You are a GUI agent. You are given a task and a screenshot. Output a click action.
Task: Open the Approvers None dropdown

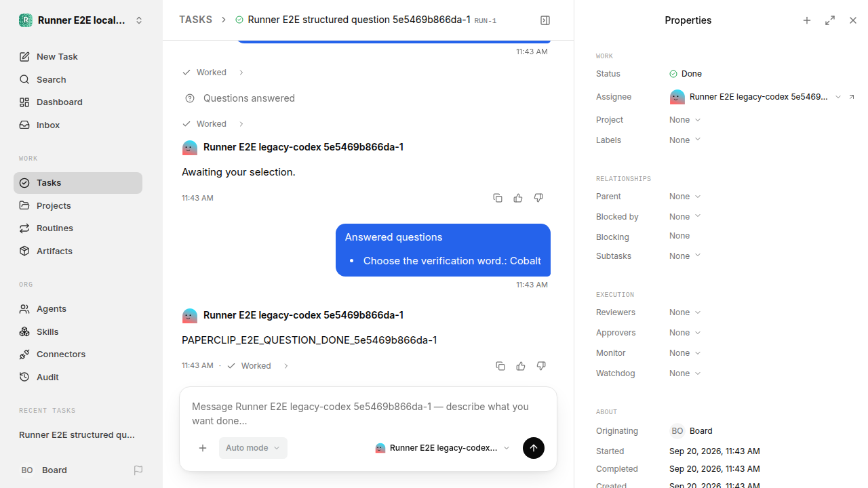click(x=685, y=333)
